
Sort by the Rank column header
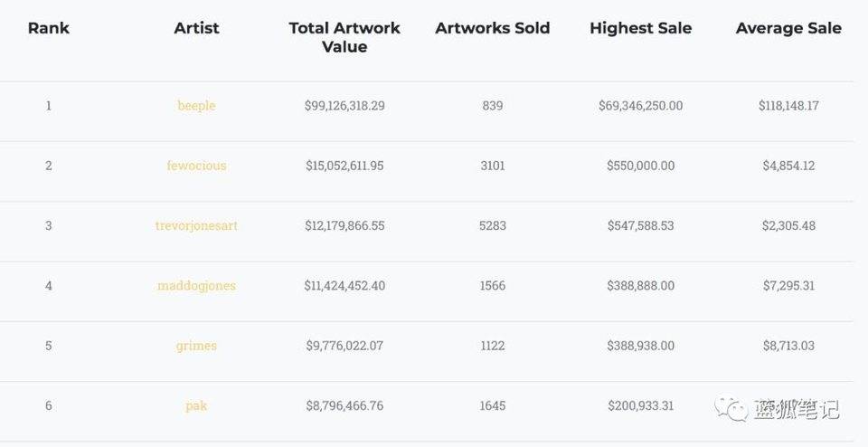coord(49,28)
